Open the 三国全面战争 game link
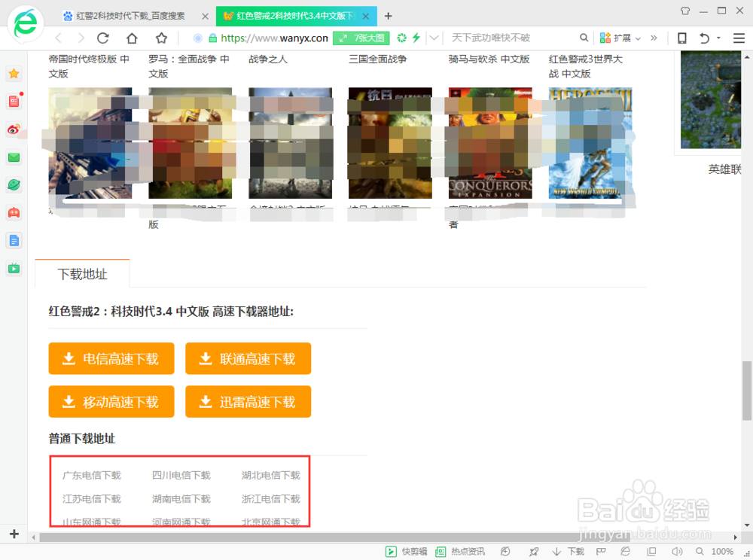753x560 pixels. (x=378, y=59)
